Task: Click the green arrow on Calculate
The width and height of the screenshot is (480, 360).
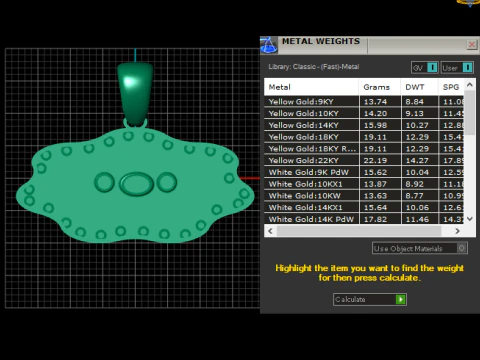Action: click(x=401, y=299)
